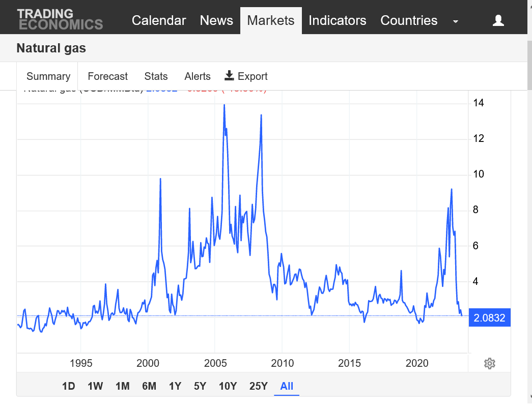Click the 2.0832 current price label
The image size is (532, 407).
pos(489,318)
